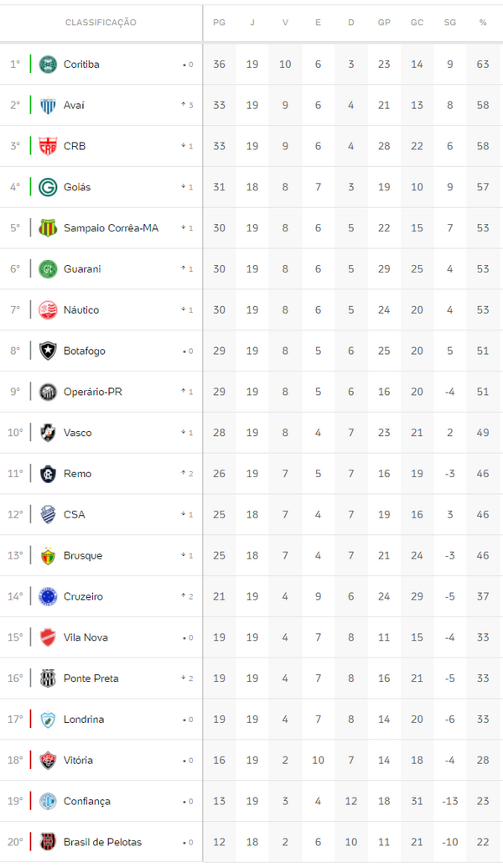The image size is (503, 868).
Task: Click the Botafogo shield icon
Action: [x=48, y=351]
